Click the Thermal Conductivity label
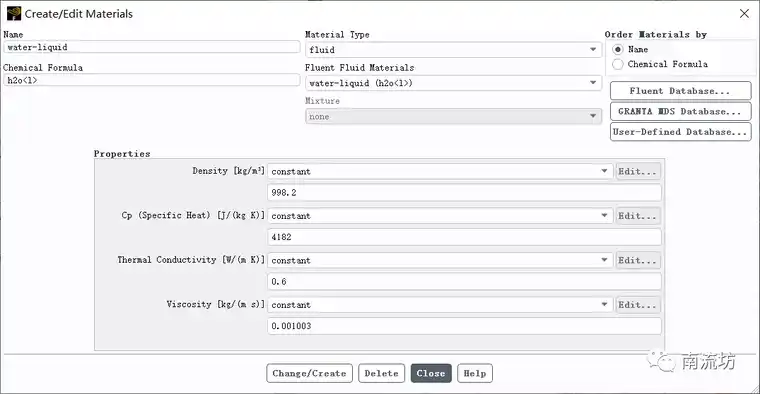 (x=191, y=260)
